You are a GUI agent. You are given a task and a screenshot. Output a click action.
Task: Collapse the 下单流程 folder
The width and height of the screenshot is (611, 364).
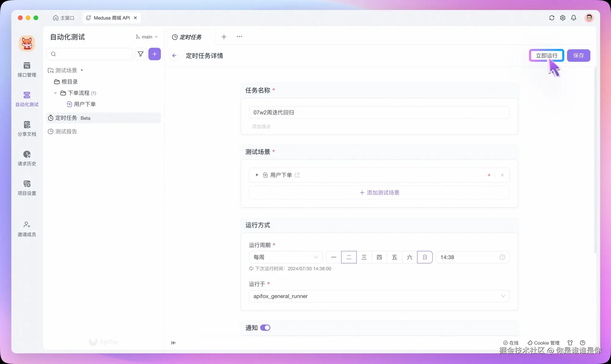pyautogui.click(x=56, y=93)
